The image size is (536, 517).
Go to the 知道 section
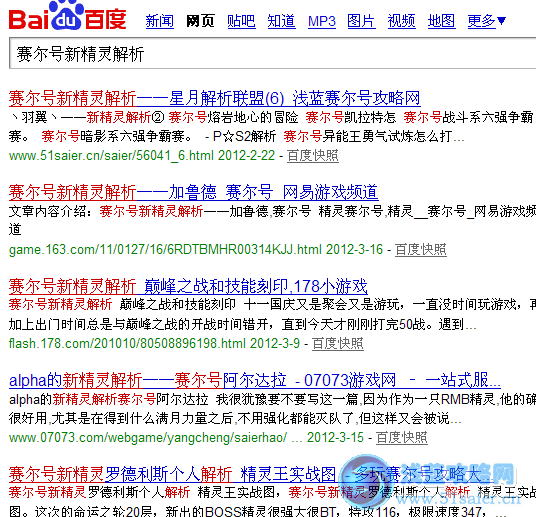coord(281,21)
